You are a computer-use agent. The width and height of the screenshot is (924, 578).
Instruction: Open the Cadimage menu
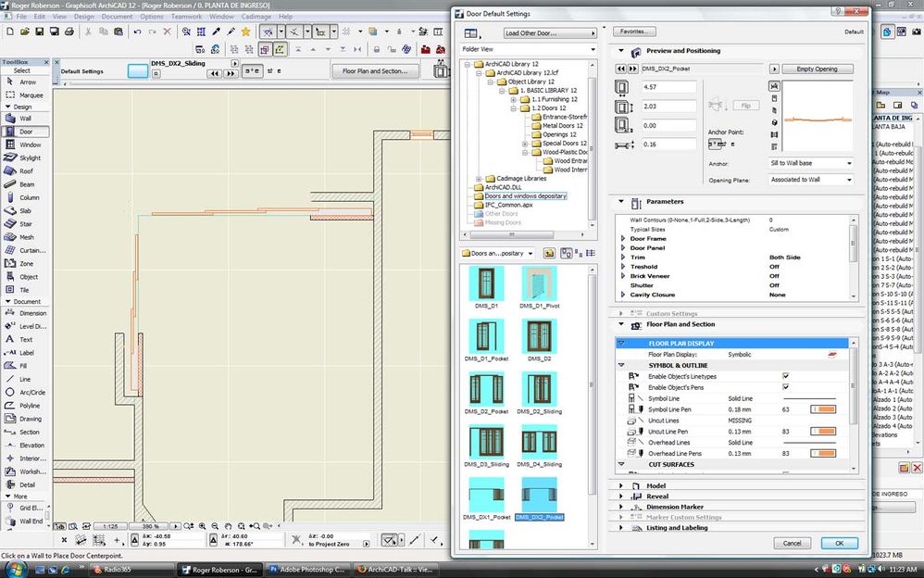[x=256, y=17]
